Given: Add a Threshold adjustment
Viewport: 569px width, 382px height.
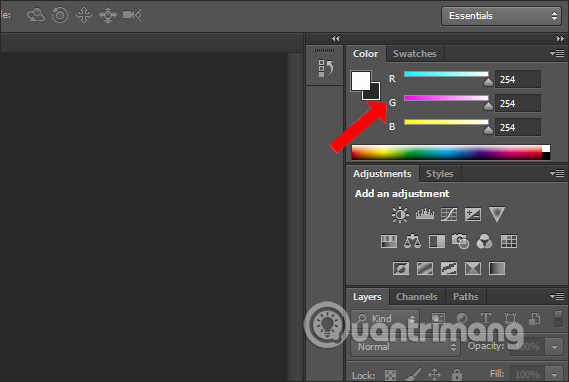Looking at the screenshot, I should click(x=449, y=268).
